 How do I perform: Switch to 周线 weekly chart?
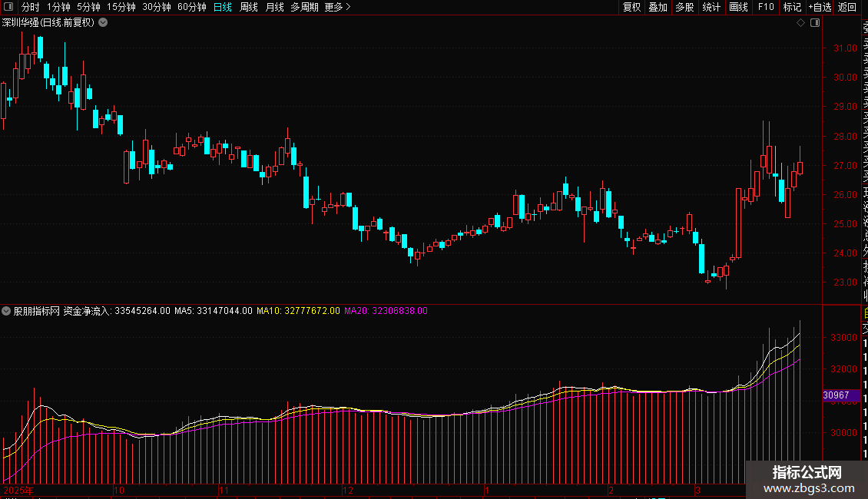[249, 7]
